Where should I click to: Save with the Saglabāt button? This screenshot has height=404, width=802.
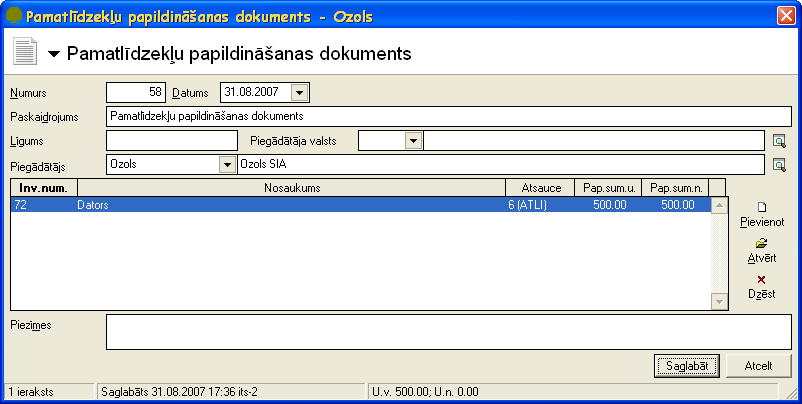(x=687, y=366)
